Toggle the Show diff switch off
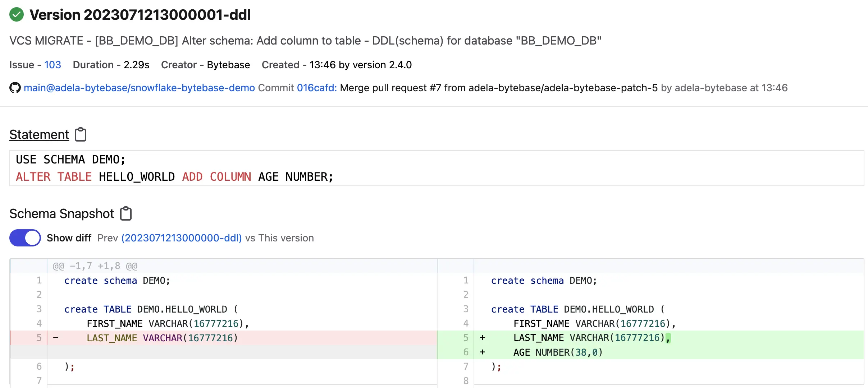The width and height of the screenshot is (868, 388). click(x=25, y=238)
